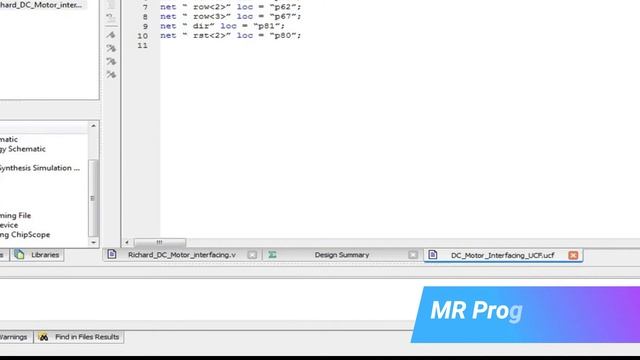Close the Design Summary tab
This screenshot has height=360, width=640.
click(413, 255)
